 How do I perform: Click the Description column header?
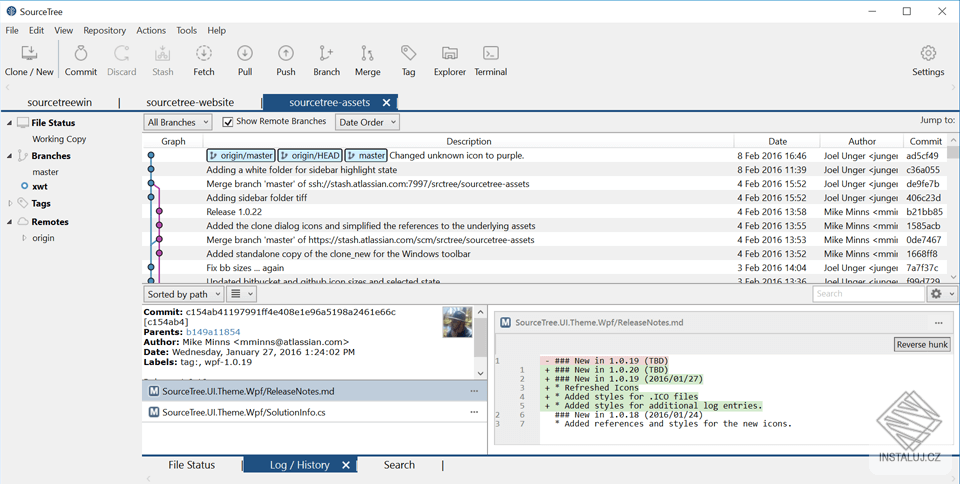click(469, 141)
